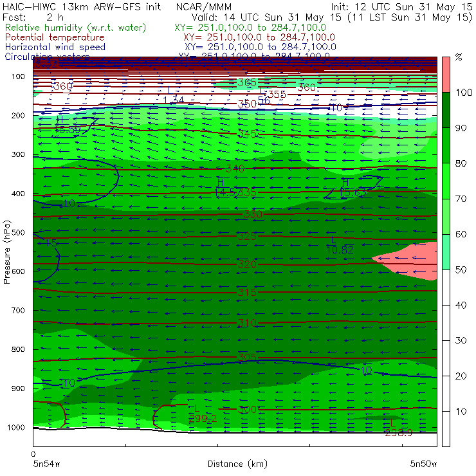Click the 900 hPa pressure axis label
The width and height of the screenshot is (476, 476).
point(18,389)
